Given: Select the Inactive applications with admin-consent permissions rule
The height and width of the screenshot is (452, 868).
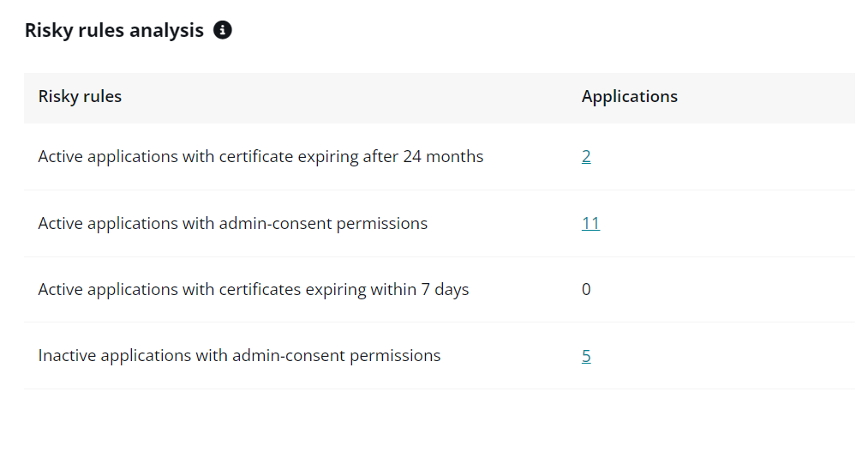Looking at the screenshot, I should pyautogui.click(x=239, y=356).
